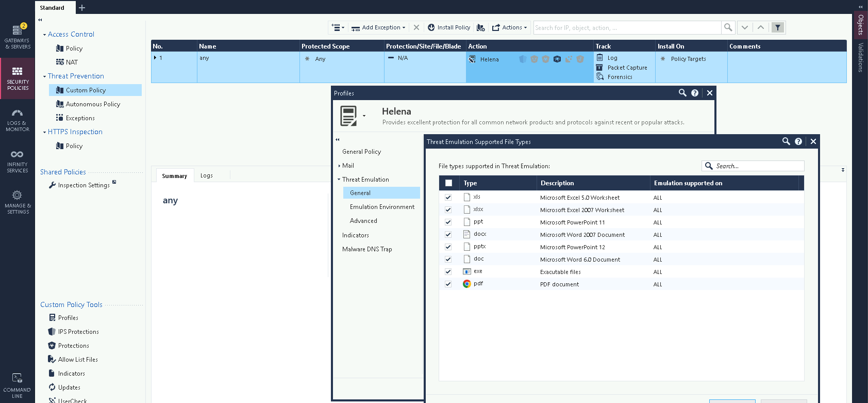Viewport: 868px width, 403px height.
Task: Click the filter funnel icon in toolbar
Action: pos(778,27)
